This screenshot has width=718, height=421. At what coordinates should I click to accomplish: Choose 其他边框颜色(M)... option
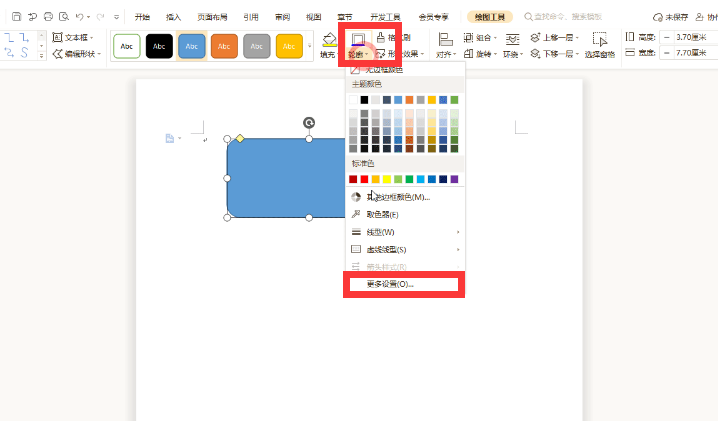[x=397, y=197]
